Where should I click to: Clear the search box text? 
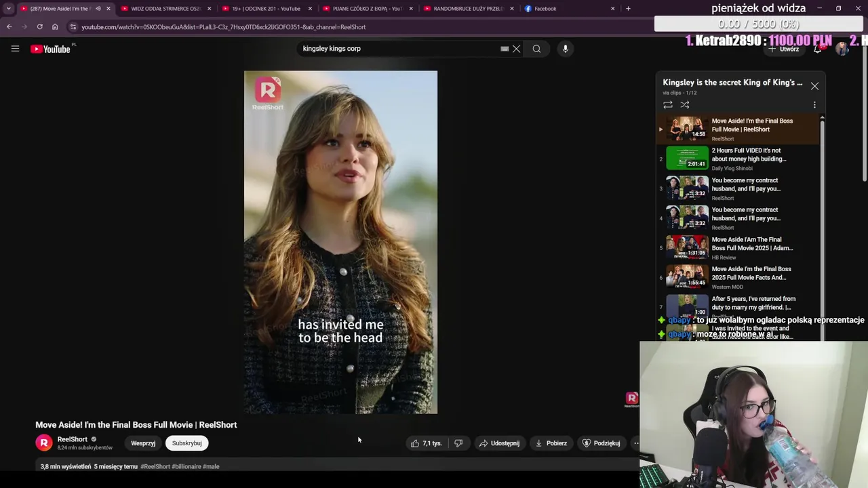pos(516,49)
